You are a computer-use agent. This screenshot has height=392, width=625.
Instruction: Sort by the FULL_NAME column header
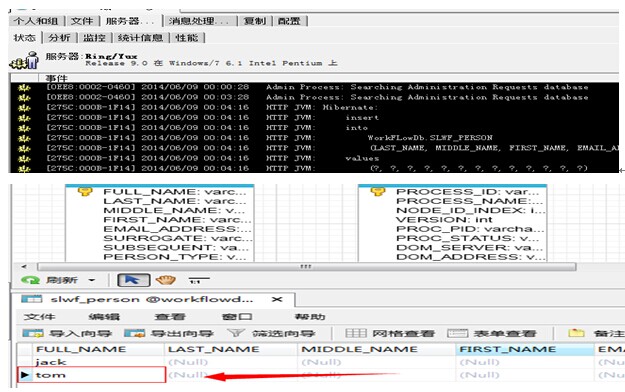[x=98, y=349]
